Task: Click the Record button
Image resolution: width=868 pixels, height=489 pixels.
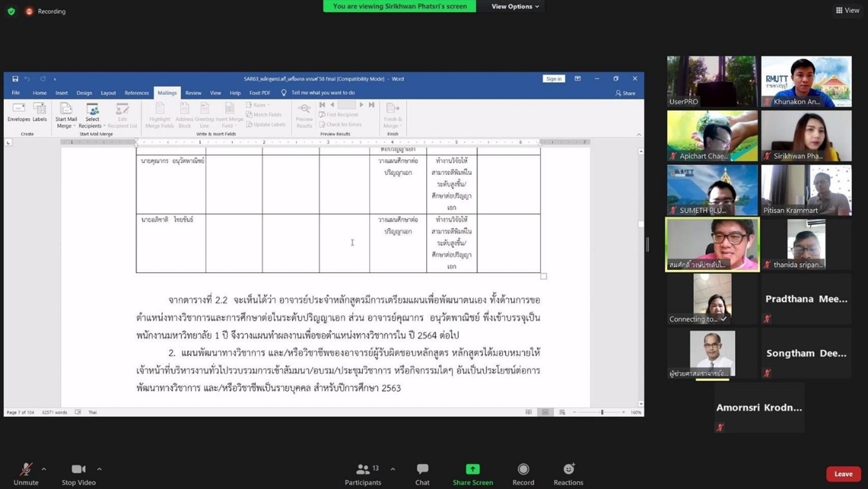Action: pos(523,474)
